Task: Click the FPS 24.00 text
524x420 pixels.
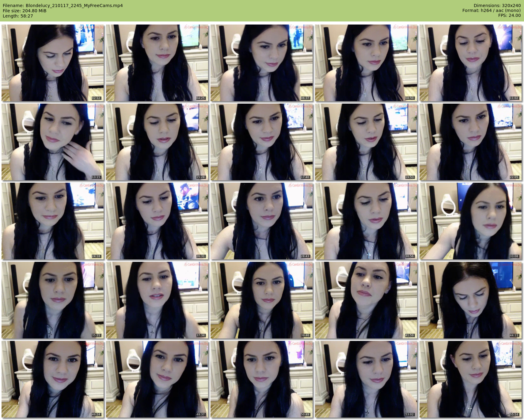Action: tap(509, 15)
